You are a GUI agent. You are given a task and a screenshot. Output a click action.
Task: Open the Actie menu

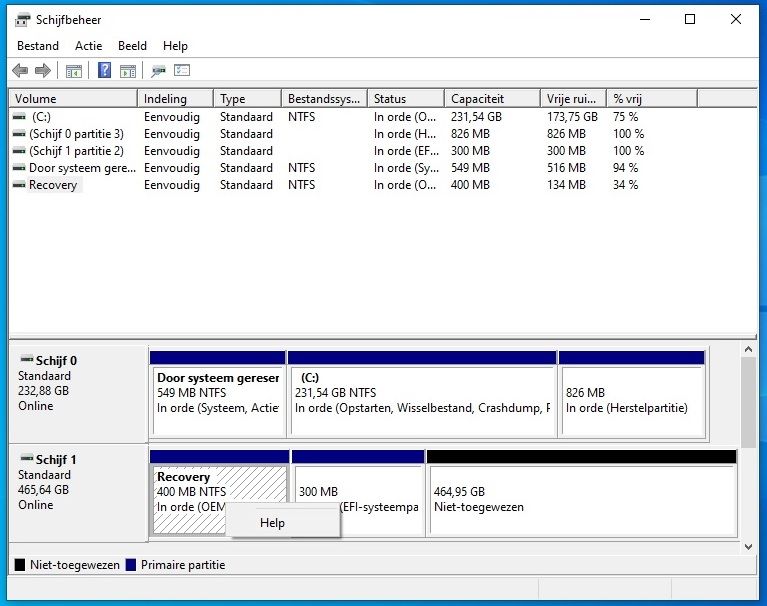[89, 46]
